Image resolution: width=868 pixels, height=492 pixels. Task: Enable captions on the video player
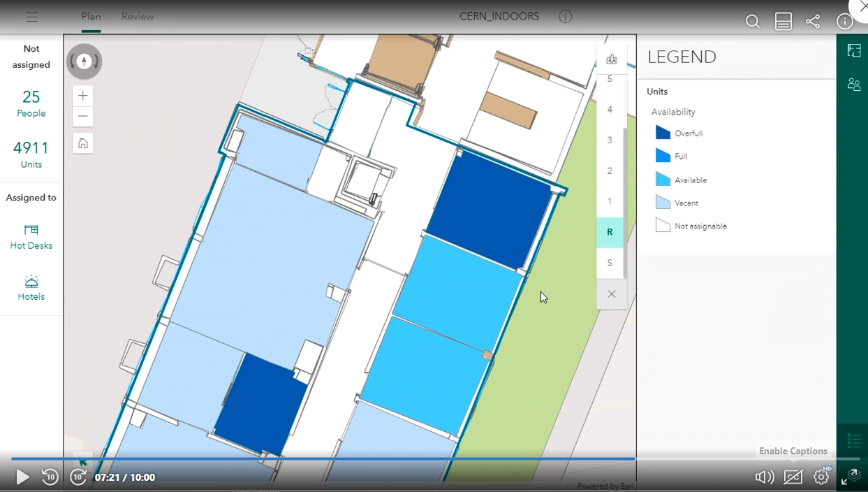pyautogui.click(x=793, y=477)
